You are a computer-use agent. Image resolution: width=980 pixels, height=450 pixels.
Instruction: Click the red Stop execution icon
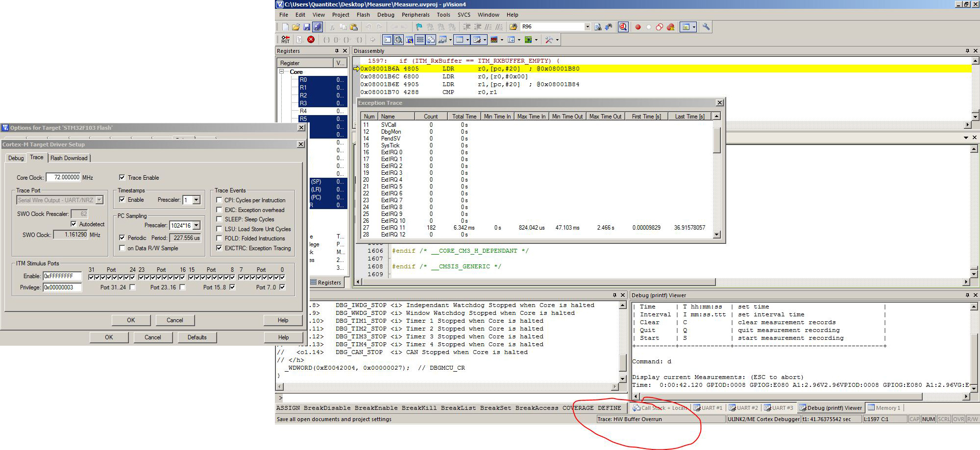click(x=311, y=40)
